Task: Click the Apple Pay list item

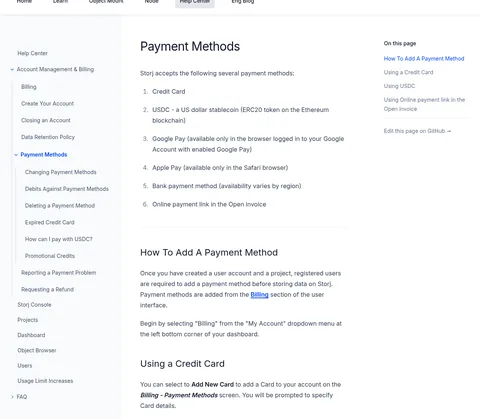Action: (x=220, y=168)
